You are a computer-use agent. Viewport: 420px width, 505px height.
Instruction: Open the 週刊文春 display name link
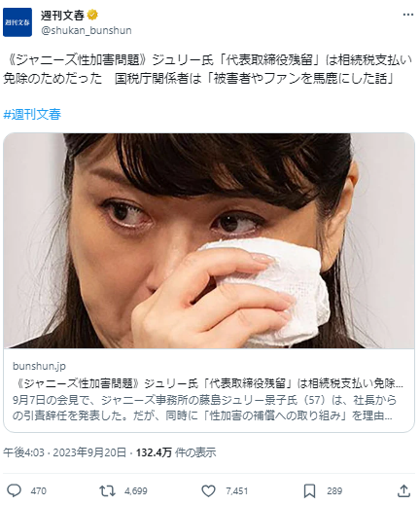(62, 15)
